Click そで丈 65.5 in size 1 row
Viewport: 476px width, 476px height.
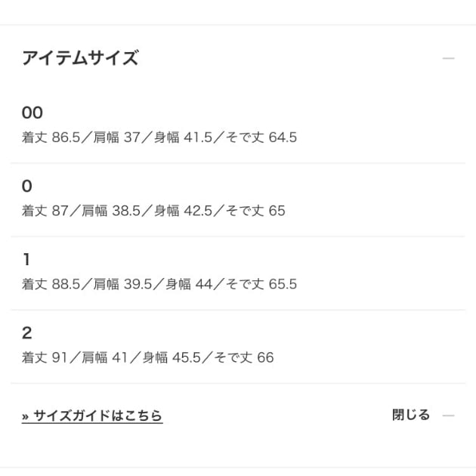point(261,284)
